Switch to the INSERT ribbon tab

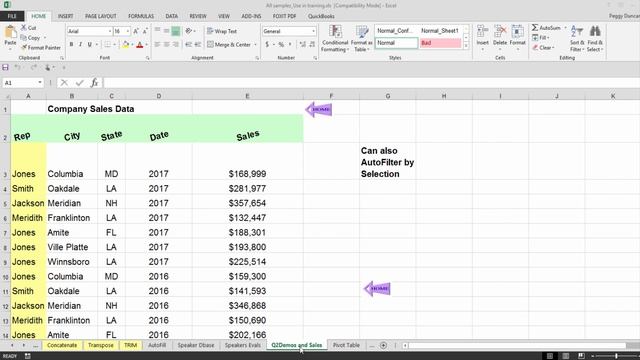pos(65,16)
